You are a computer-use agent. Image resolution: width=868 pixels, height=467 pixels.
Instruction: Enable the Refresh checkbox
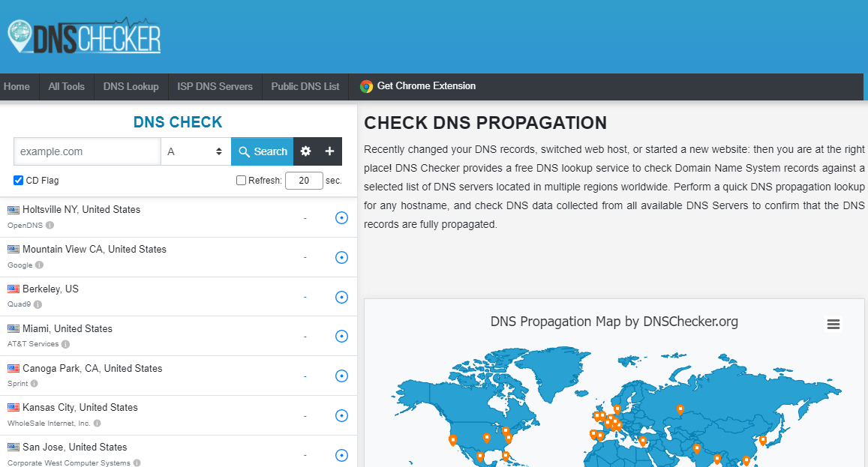pyautogui.click(x=241, y=181)
